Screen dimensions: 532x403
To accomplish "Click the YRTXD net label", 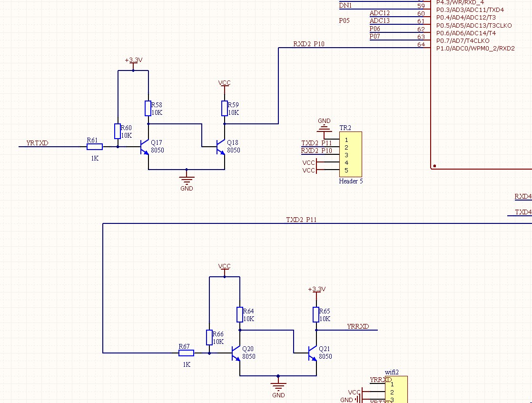I will [x=37, y=143].
